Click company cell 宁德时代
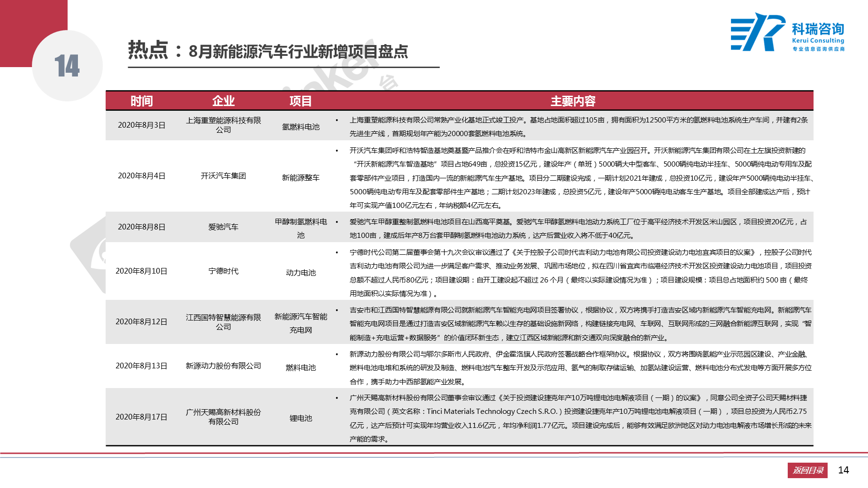 point(223,271)
